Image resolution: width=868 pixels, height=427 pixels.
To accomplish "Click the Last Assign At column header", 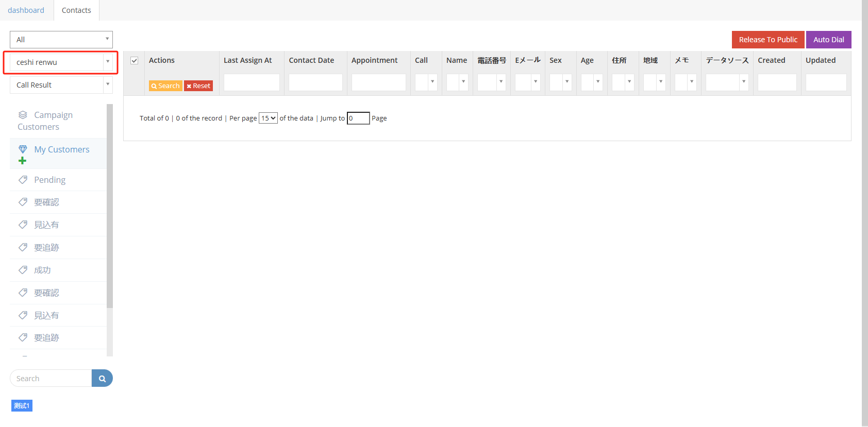I will pos(247,60).
